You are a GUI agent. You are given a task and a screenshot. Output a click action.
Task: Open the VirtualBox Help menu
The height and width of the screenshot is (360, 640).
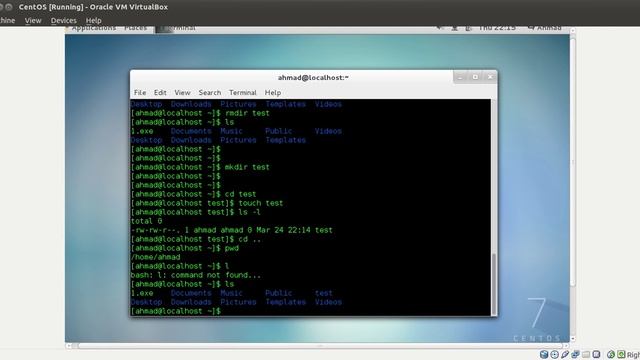coord(93,20)
